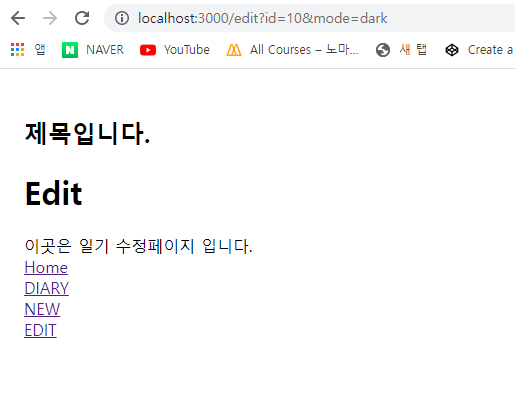Image resolution: width=515 pixels, height=419 pixels.
Task: Click the browser back arrow
Action: (18, 18)
